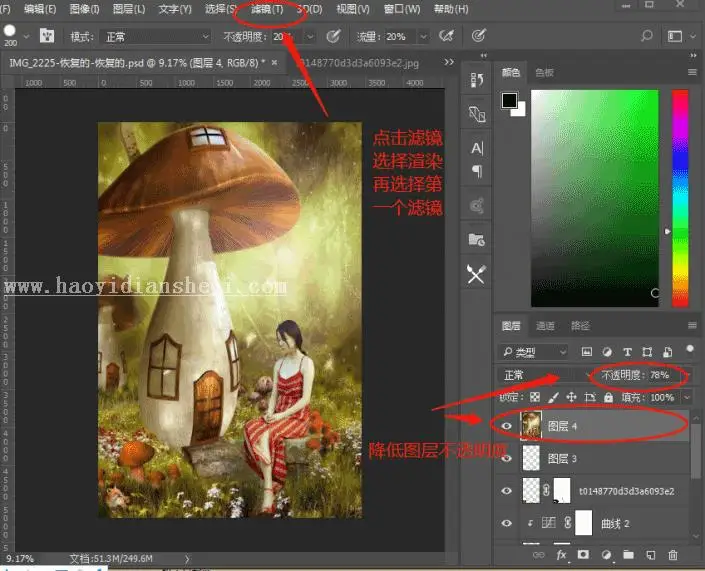Toggle layer filtering on or off switch
705x571 pixels.
690,349
